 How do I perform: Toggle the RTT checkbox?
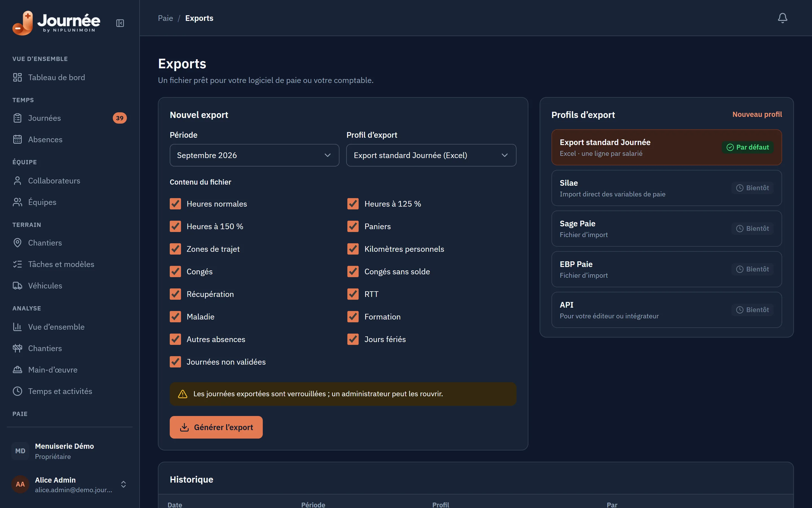click(353, 294)
